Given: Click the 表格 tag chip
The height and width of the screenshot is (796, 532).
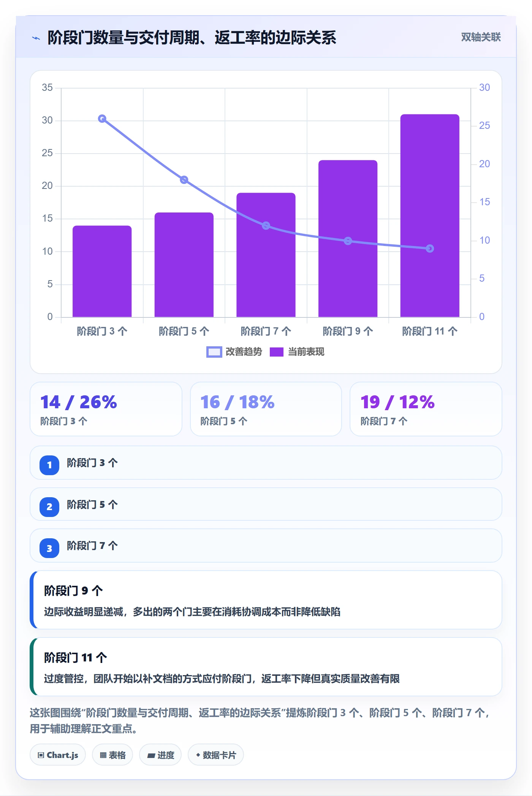Looking at the screenshot, I should tap(112, 755).
